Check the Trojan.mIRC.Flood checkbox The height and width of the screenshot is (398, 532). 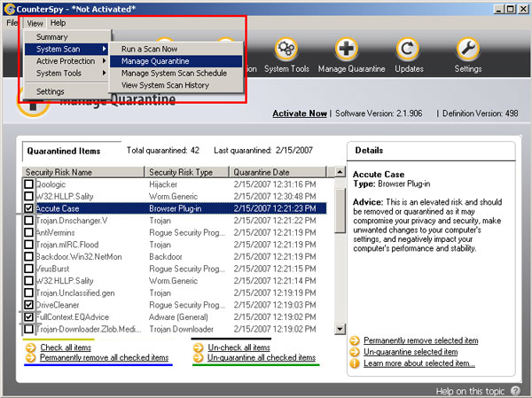[x=29, y=245]
